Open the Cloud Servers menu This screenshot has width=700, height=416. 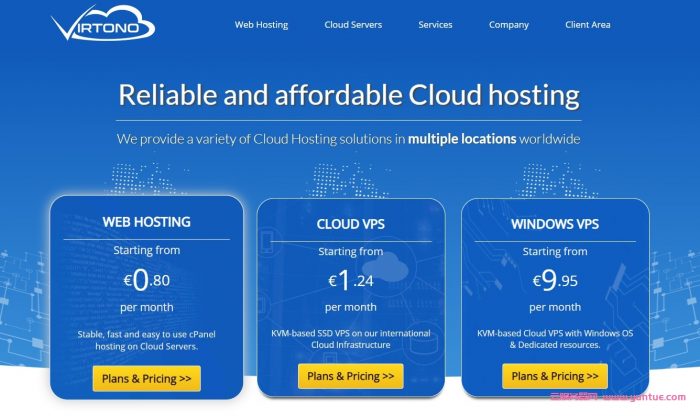click(353, 25)
